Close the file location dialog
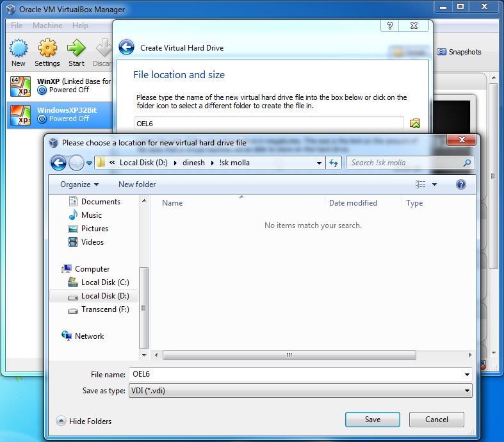504x442 pixels. tap(462, 140)
